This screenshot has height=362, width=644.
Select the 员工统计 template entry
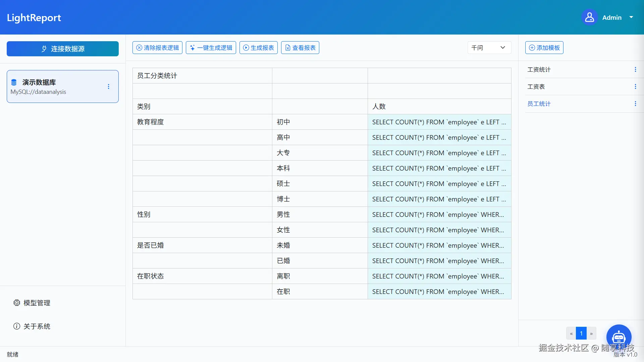click(x=539, y=104)
